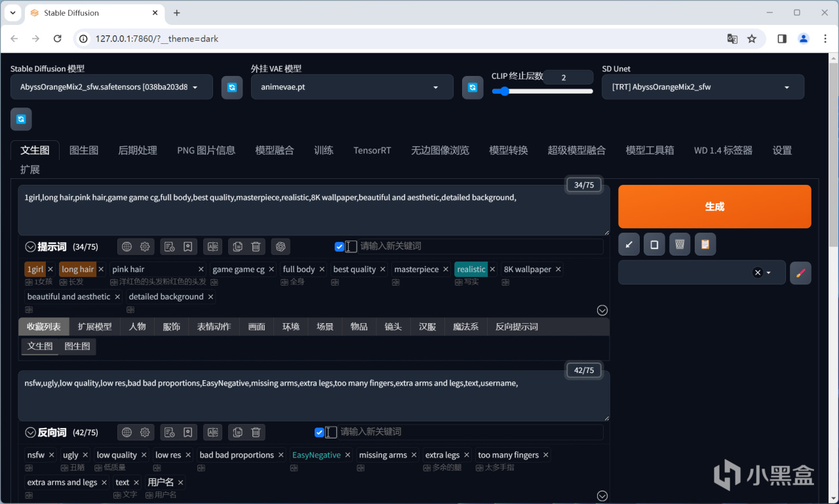This screenshot has width=839, height=504.
Task: Select the 反向提示词 keyword category tab
Action: [x=517, y=326]
